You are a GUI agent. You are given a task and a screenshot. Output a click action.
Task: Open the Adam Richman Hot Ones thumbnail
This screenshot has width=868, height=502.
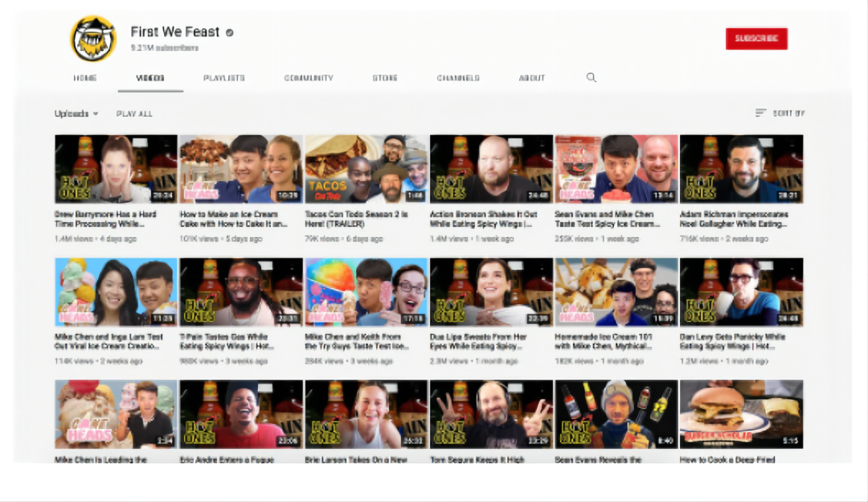pos(741,169)
